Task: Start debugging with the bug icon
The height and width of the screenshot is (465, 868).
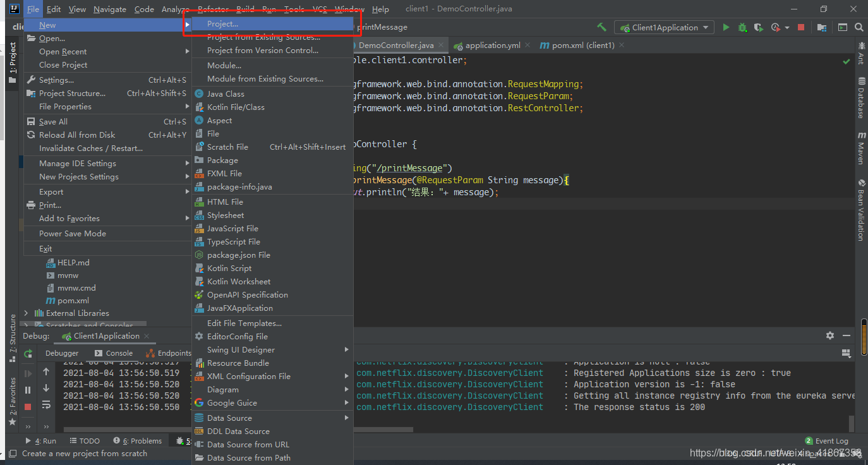Action: tap(742, 27)
